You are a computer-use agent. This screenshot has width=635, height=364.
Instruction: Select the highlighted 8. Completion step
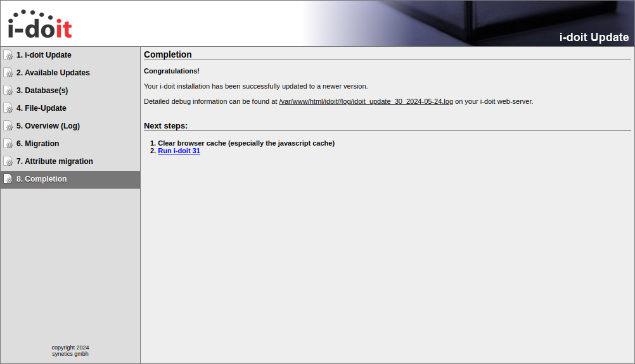pos(70,180)
